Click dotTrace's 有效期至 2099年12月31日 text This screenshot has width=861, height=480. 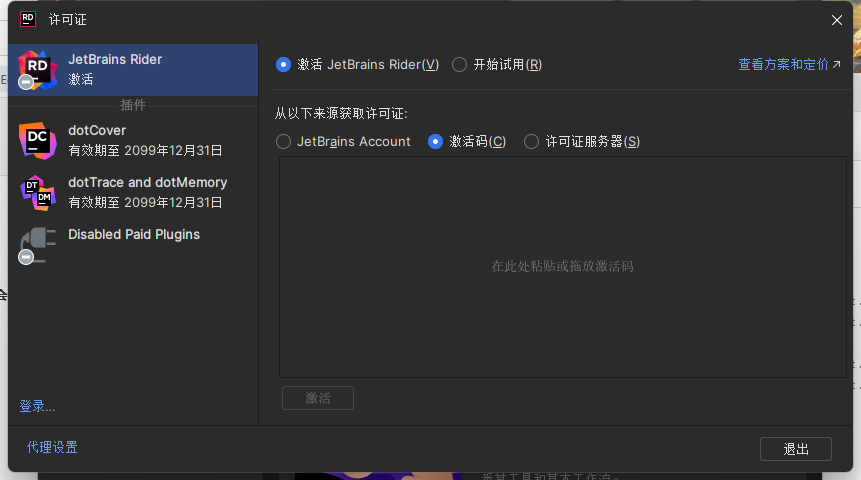[x=145, y=203]
